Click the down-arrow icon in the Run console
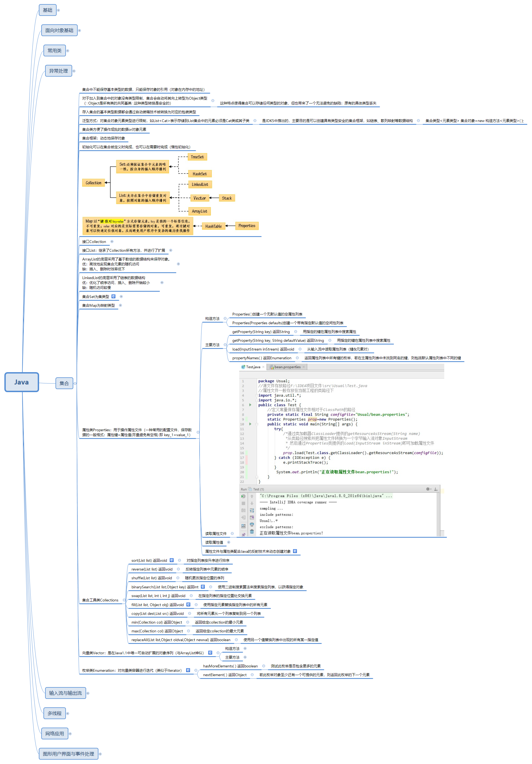532x764 pixels. tap(252, 503)
